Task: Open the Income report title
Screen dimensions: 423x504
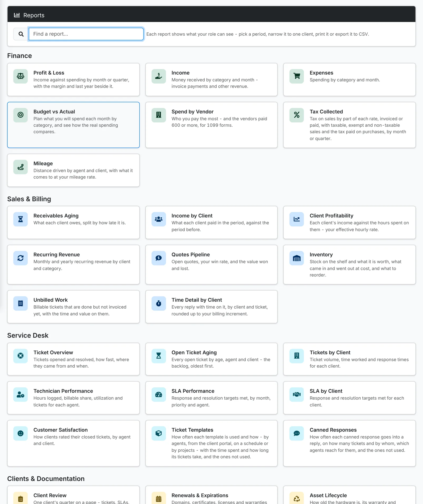Action: 181,73
